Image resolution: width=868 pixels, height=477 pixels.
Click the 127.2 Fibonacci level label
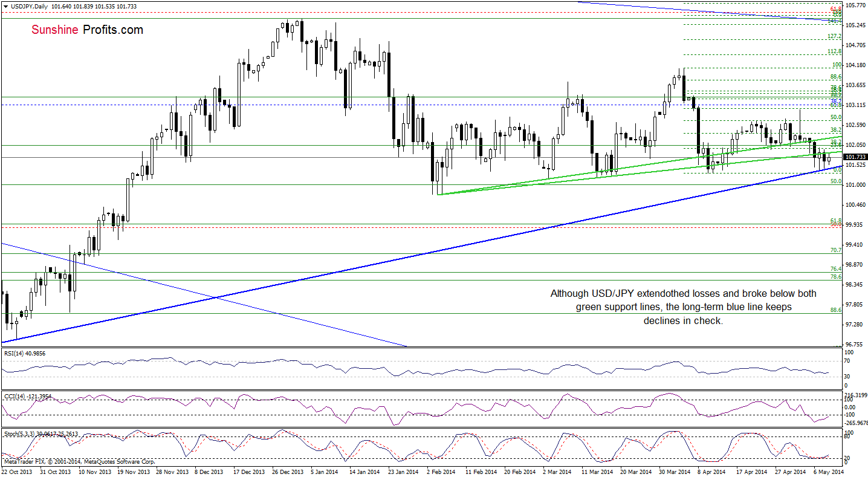(835, 36)
